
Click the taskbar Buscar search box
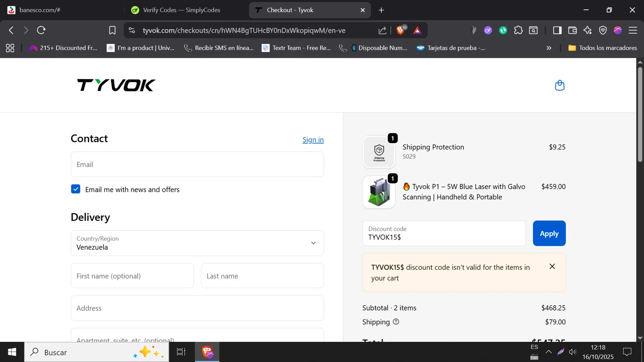[97, 352]
